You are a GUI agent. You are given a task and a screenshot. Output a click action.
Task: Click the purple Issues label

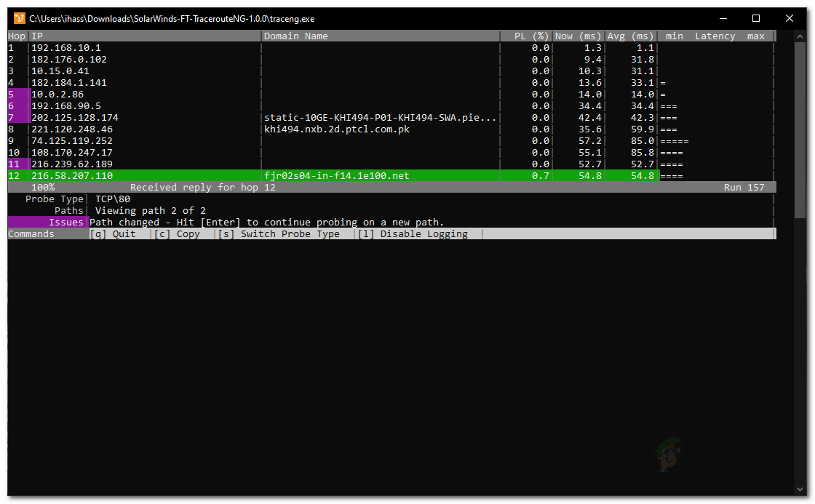[x=66, y=223]
